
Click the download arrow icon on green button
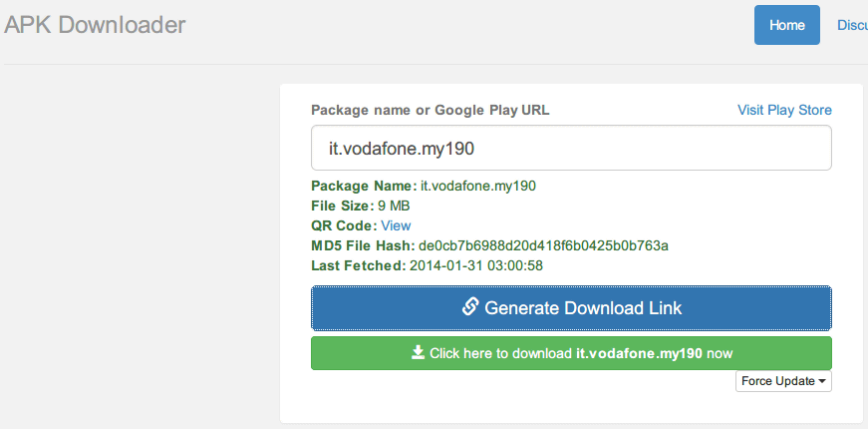pos(418,352)
